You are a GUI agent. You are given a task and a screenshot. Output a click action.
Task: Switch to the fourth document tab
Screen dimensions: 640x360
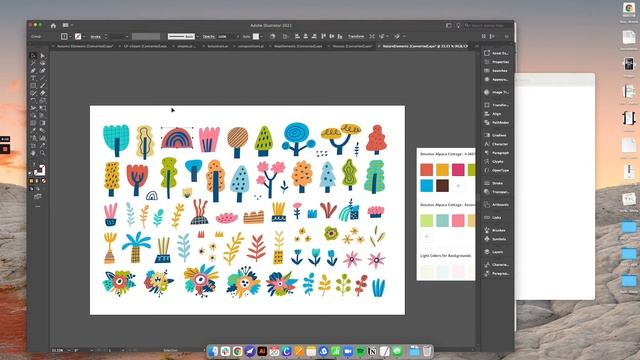coord(218,47)
